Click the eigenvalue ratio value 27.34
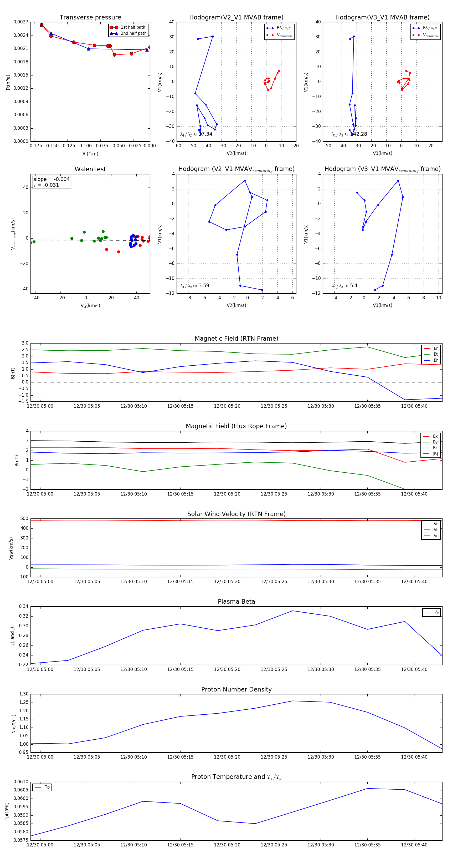473x868 pixels. 205,134
